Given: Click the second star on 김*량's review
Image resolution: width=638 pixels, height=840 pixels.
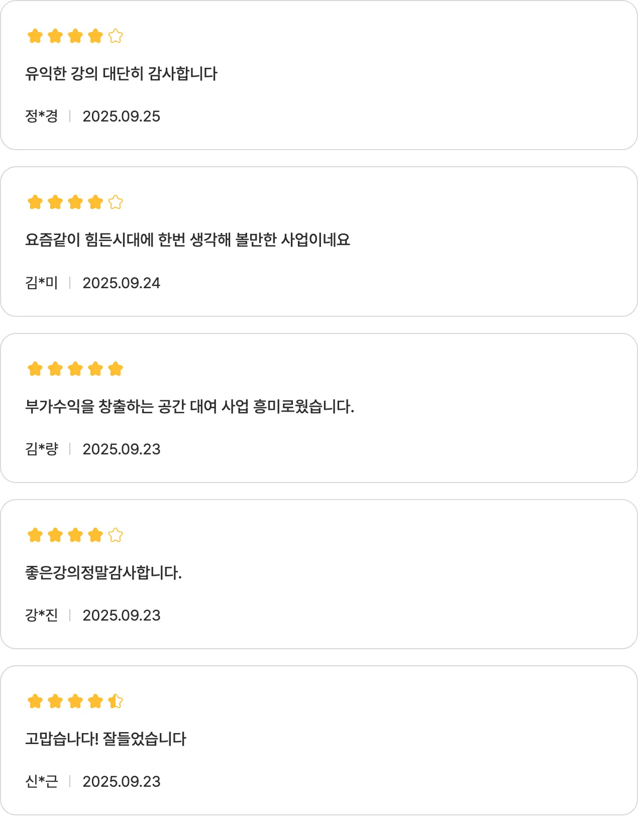Looking at the screenshot, I should click(x=55, y=369).
